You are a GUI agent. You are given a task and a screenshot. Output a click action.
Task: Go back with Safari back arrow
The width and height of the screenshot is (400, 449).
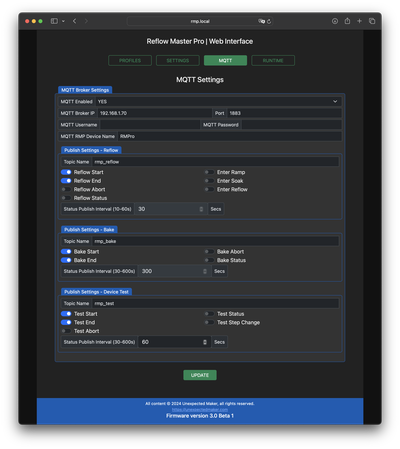click(x=75, y=21)
